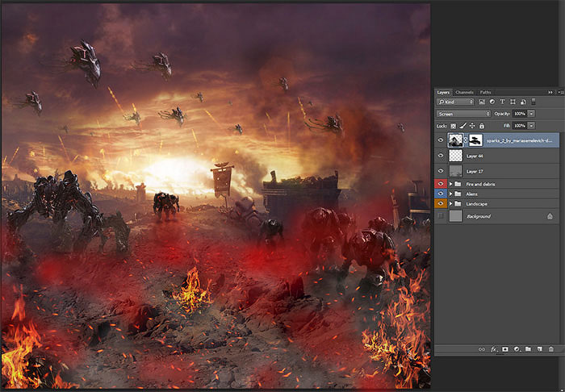This screenshot has height=392, width=565.
Task: Click the Fill label
Action: point(507,126)
